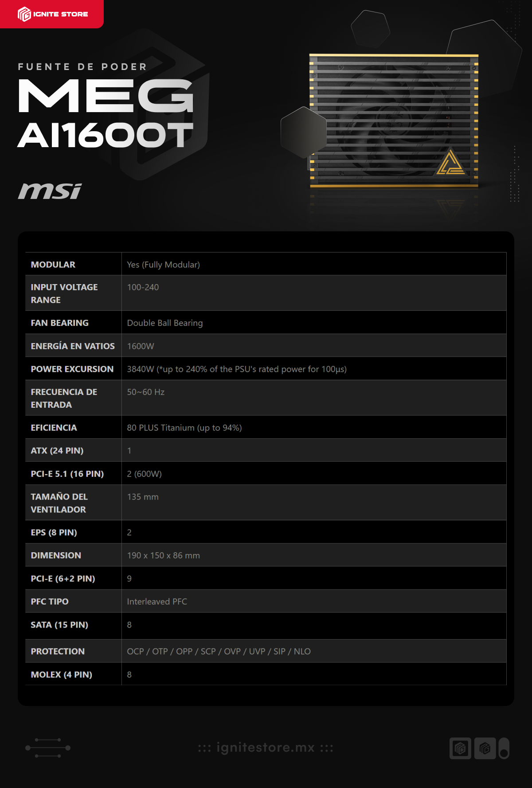The height and width of the screenshot is (788, 532).
Task: Click the filled Ignite cube icon in the footer
Action: 485,748
